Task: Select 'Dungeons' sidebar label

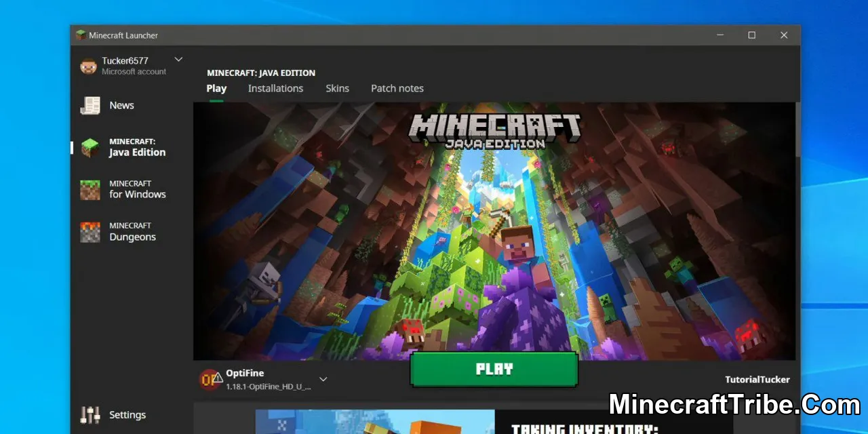Action: coord(133,237)
